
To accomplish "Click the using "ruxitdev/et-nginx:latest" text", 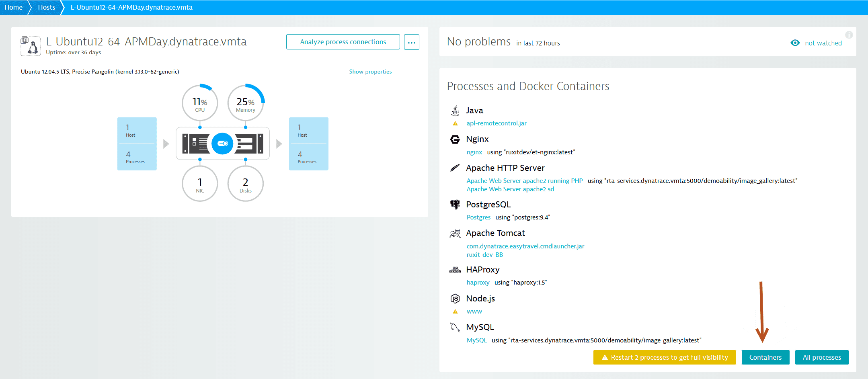I will [531, 152].
